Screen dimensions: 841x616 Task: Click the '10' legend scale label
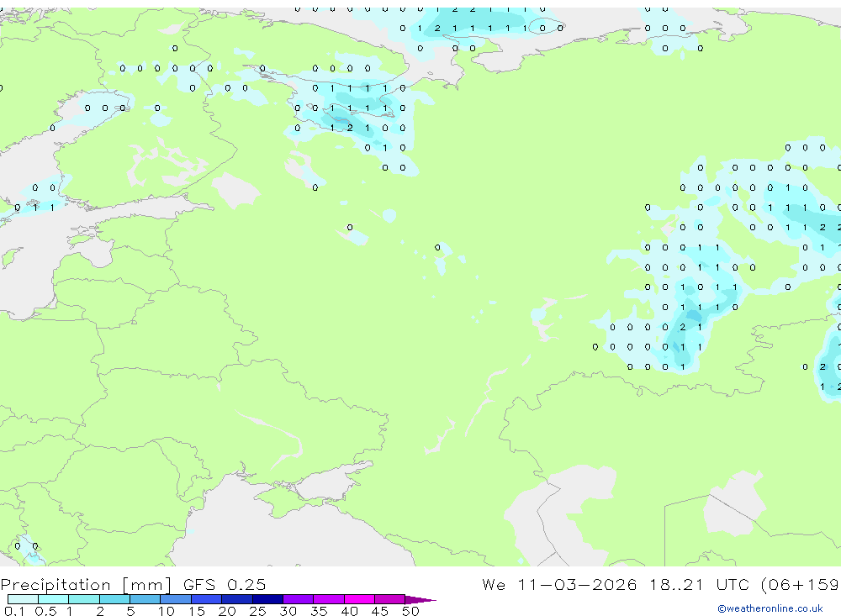click(167, 611)
